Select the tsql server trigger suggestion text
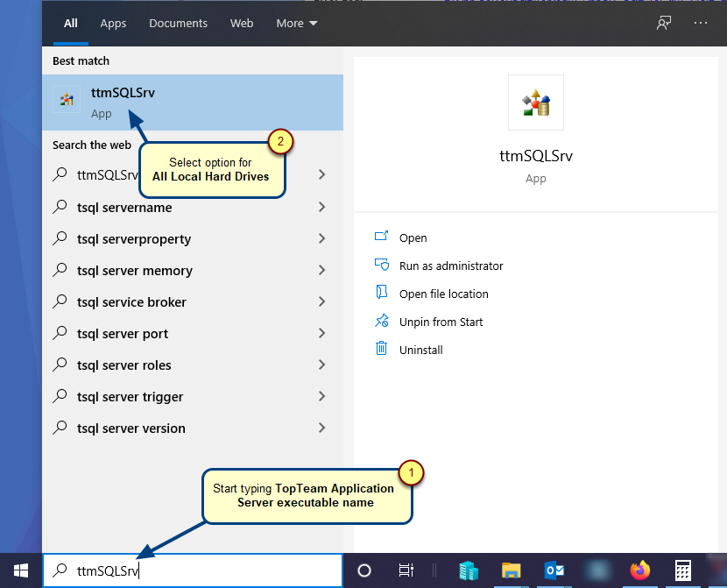The height and width of the screenshot is (588, 727). pyautogui.click(x=130, y=397)
